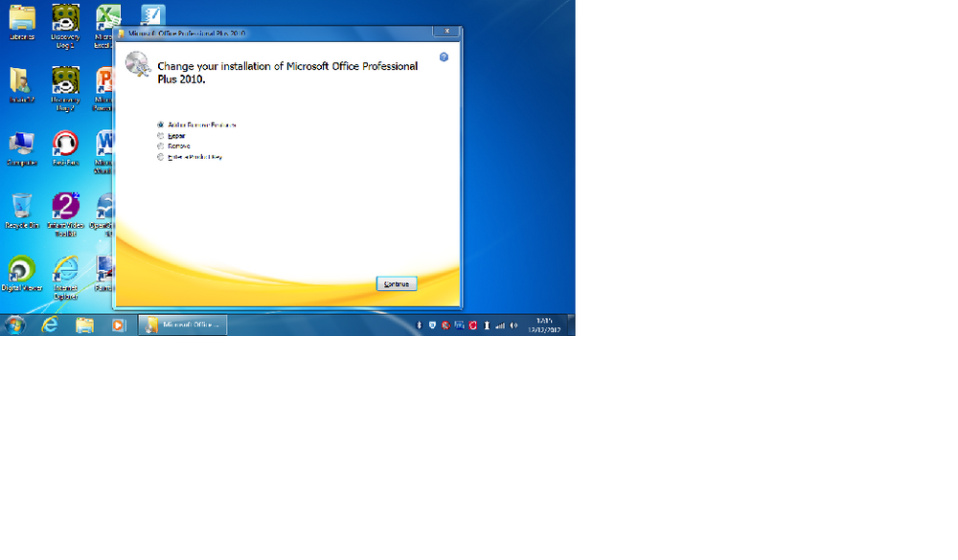This screenshot has height=560, width=958.
Task: Open Internet Explorer desktop shortcut
Action: coord(65,278)
